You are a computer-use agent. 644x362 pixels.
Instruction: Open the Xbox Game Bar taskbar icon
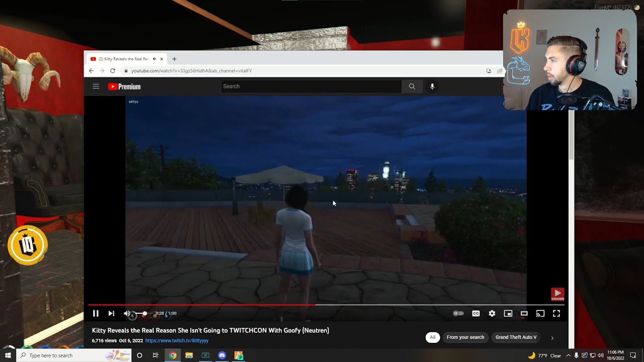tap(205, 355)
